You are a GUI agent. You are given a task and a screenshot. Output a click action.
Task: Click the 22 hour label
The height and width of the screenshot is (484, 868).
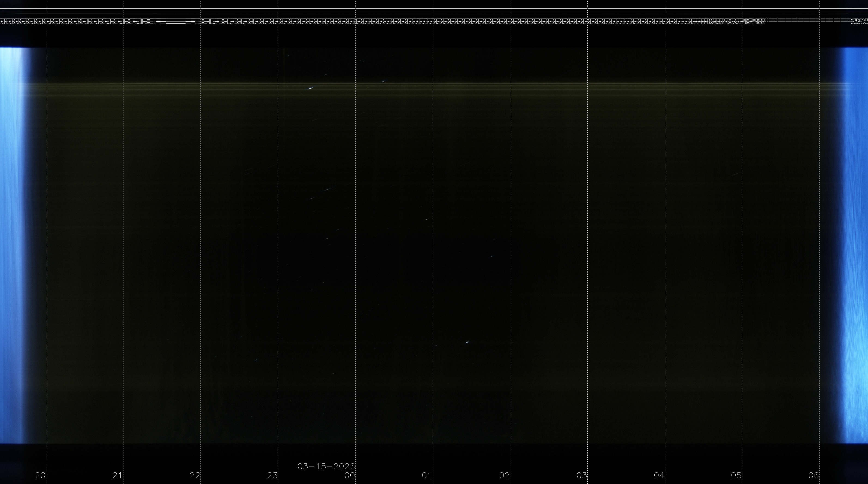coord(195,476)
